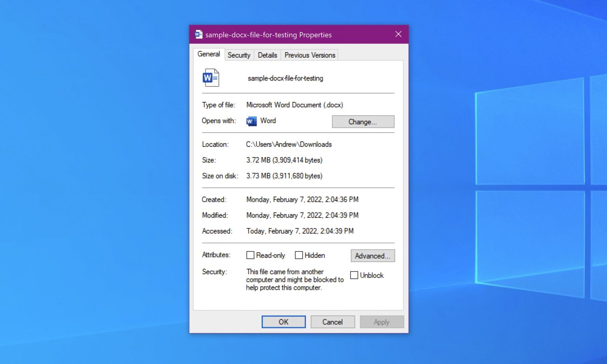Image resolution: width=607 pixels, height=364 pixels.
Task: Open the Advanced attributes dialog
Action: tap(372, 256)
